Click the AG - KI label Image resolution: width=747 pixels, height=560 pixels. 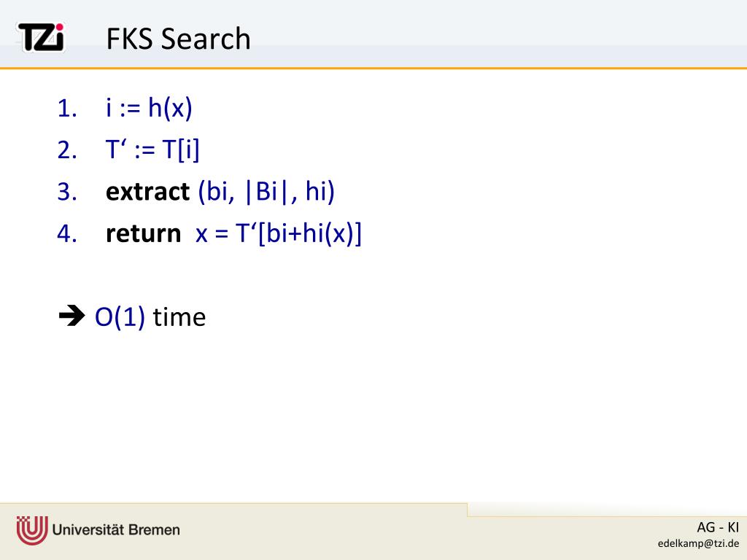[718, 528]
